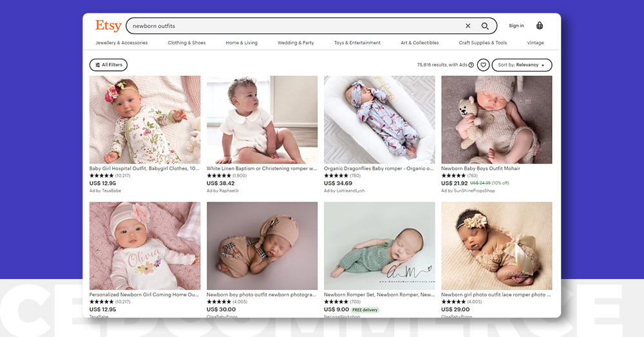Screen dimensions: 644x337
Task: Click the US$ 21.92 discounted price
Action: [x=455, y=183]
